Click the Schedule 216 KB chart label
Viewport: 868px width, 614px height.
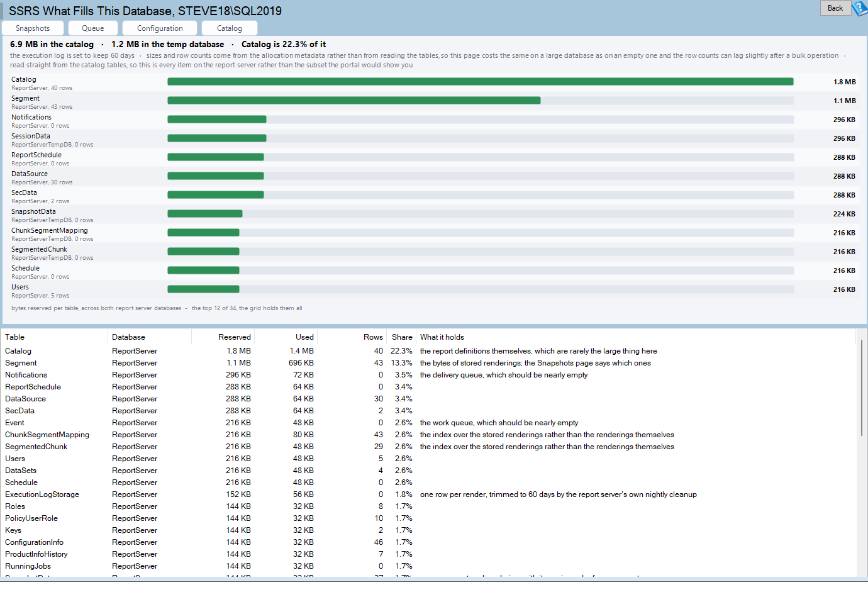point(25,268)
